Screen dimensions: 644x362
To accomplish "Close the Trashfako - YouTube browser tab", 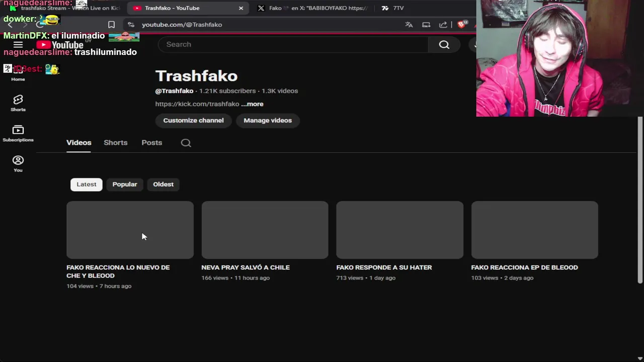I will (x=241, y=8).
